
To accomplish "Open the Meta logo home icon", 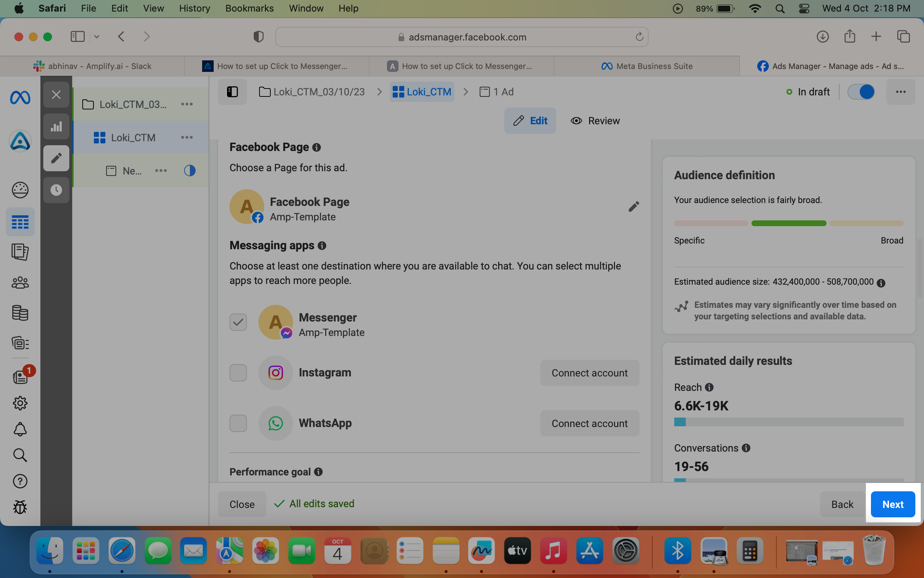I will click(20, 98).
